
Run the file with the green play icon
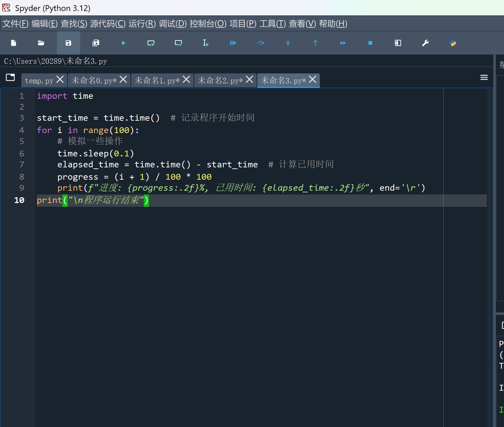(x=124, y=43)
